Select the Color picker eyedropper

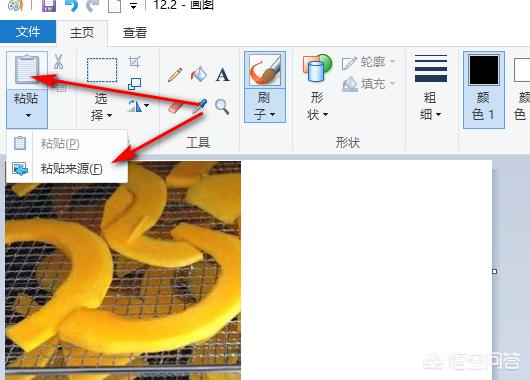199,106
